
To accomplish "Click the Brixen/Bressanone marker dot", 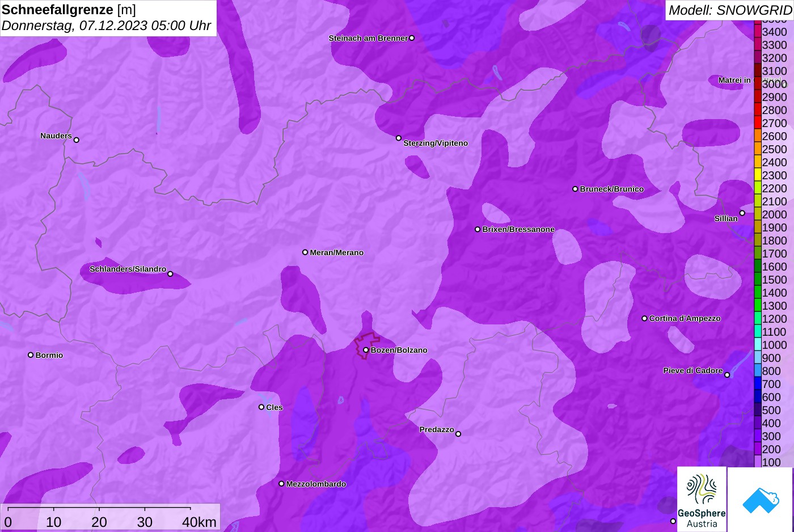I will click(x=478, y=230).
